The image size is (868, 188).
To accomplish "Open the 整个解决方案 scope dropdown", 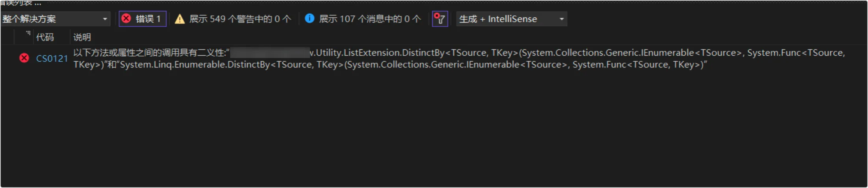I will pos(56,19).
